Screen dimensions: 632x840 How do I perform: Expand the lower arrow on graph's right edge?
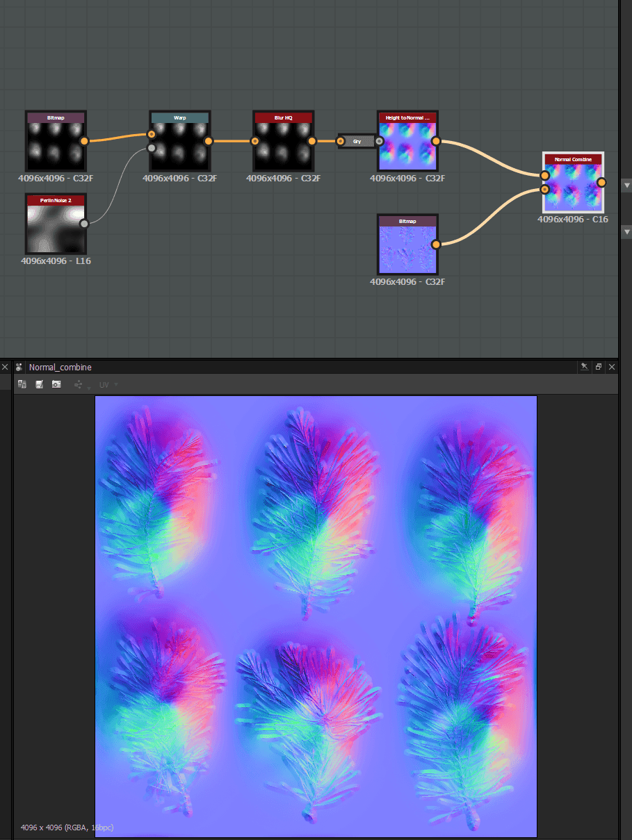pos(626,232)
